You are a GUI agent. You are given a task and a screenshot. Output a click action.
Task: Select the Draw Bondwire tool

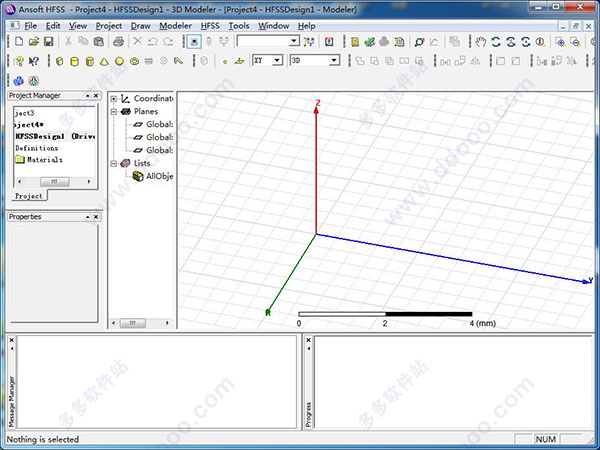pyautogui.click(x=178, y=61)
